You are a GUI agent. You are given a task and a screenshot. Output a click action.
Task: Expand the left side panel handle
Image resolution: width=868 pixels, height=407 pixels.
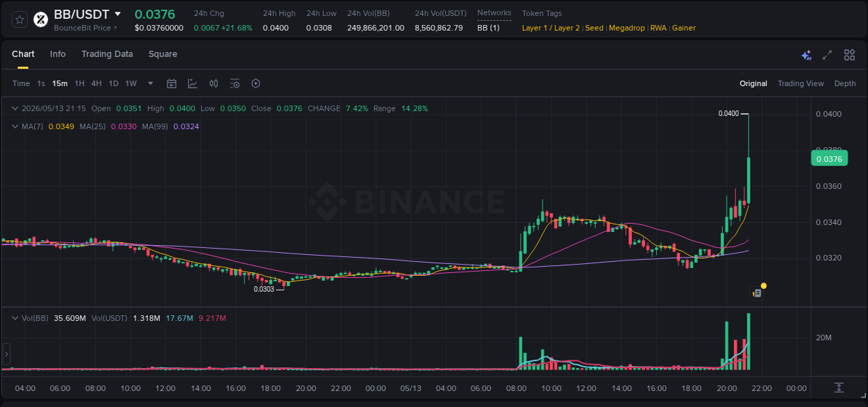(6, 354)
